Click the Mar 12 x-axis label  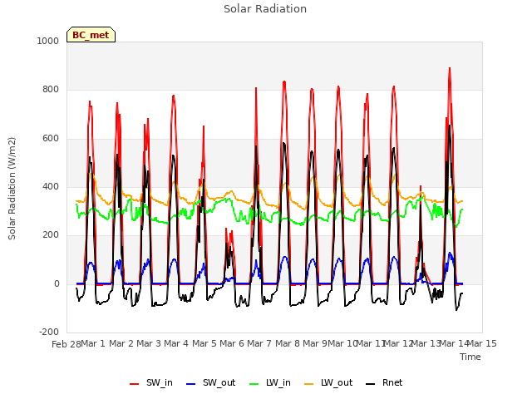[x=398, y=343]
